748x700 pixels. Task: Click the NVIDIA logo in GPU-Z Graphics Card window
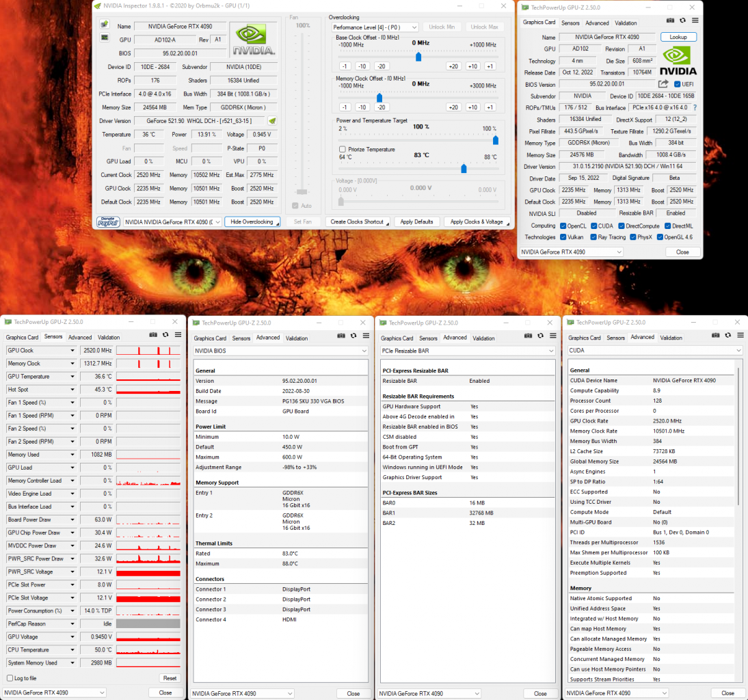[678, 61]
